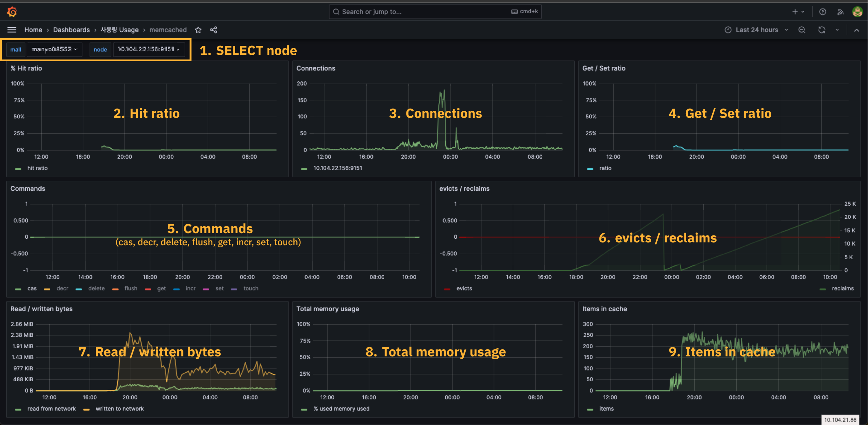The height and width of the screenshot is (425, 868).
Task: Open the user profile avatar
Action: click(857, 12)
